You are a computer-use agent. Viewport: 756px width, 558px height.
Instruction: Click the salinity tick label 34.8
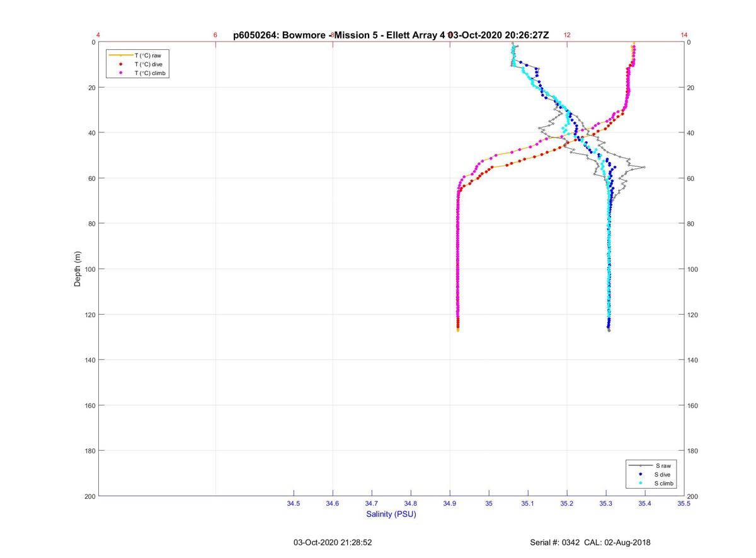tap(411, 504)
